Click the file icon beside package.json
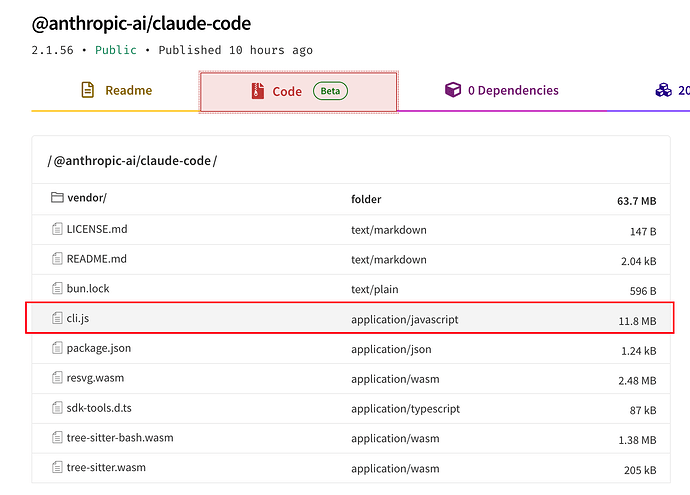 pyautogui.click(x=57, y=348)
